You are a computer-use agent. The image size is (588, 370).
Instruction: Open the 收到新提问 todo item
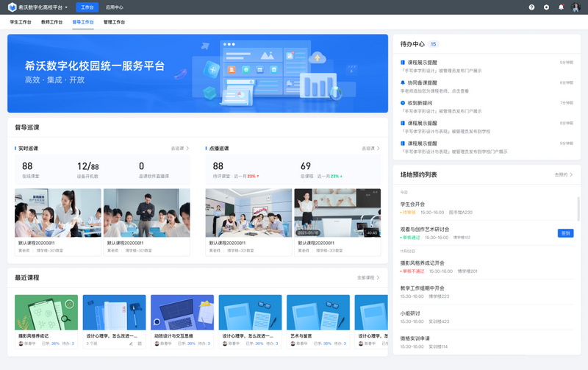(487, 107)
